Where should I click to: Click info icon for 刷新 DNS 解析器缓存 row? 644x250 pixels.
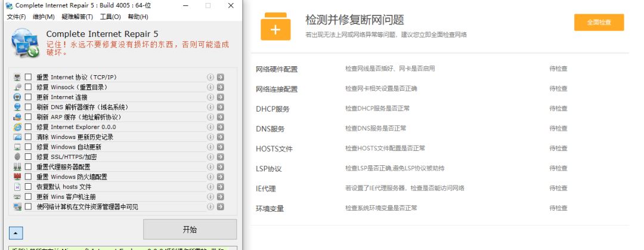[x=210, y=107]
